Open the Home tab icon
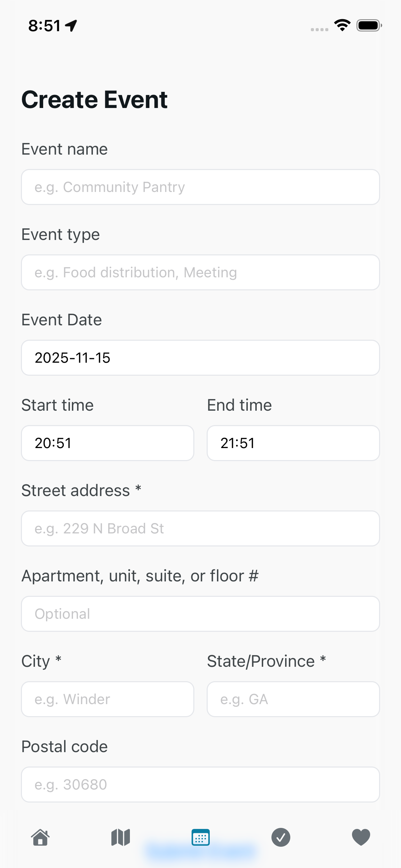The image size is (401, 868). coord(40,837)
